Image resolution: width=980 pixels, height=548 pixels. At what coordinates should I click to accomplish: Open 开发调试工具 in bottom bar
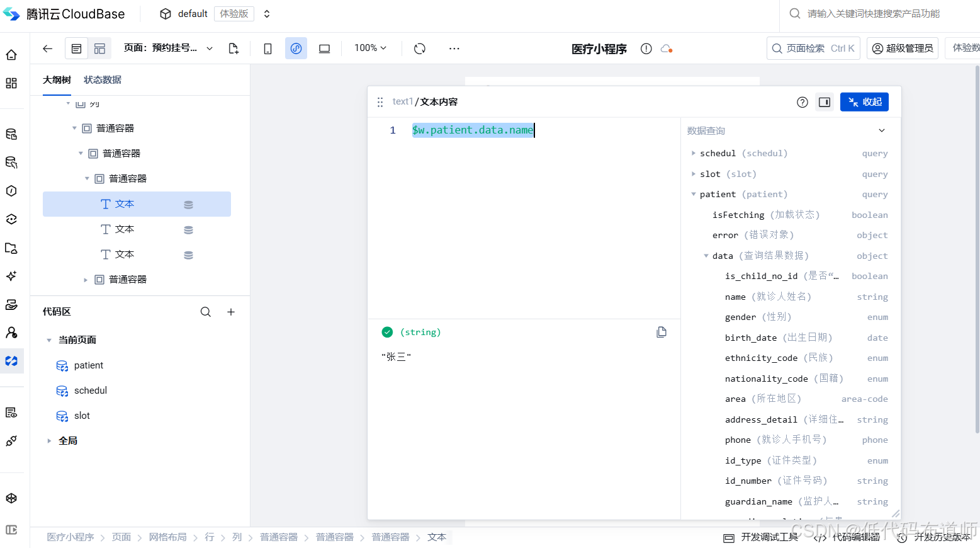[760, 537]
